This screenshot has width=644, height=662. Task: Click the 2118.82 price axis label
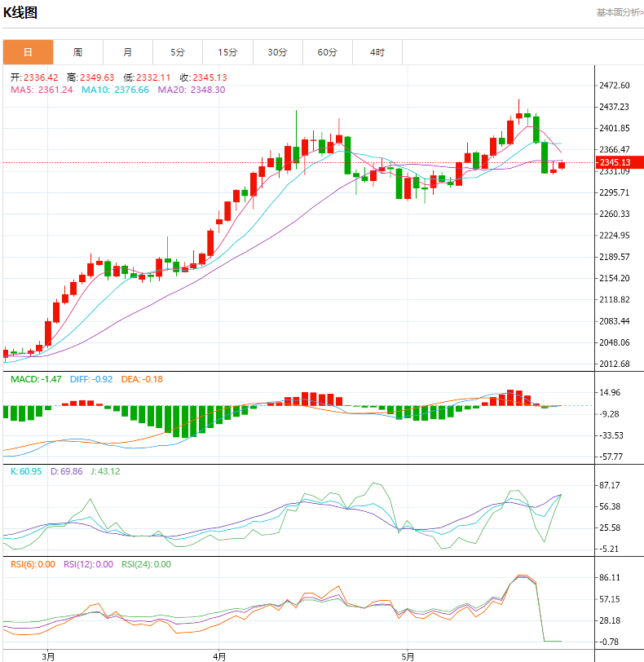pyautogui.click(x=615, y=299)
